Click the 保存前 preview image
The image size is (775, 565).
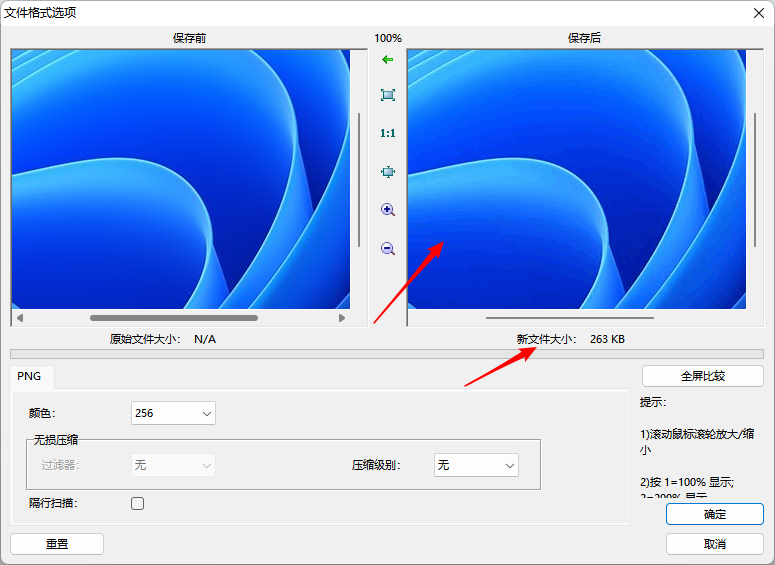tap(181, 179)
